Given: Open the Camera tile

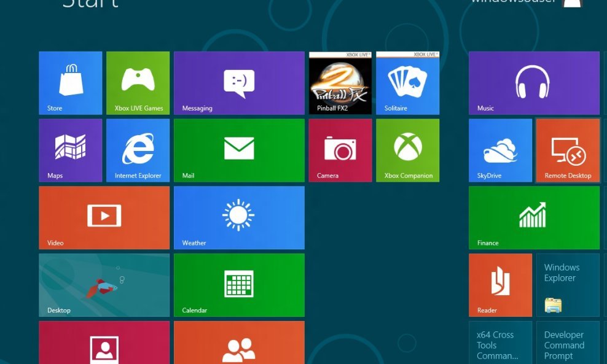Looking at the screenshot, I should 340,150.
